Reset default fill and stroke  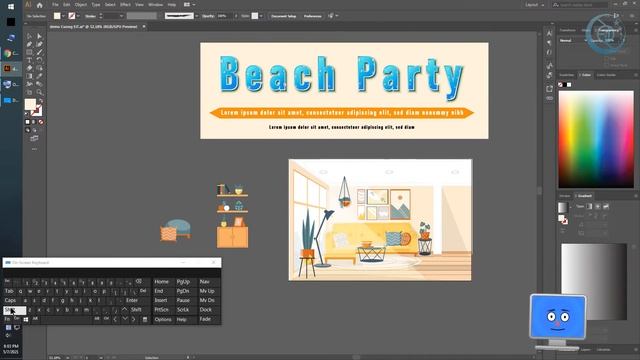pyautogui.click(x=27, y=114)
